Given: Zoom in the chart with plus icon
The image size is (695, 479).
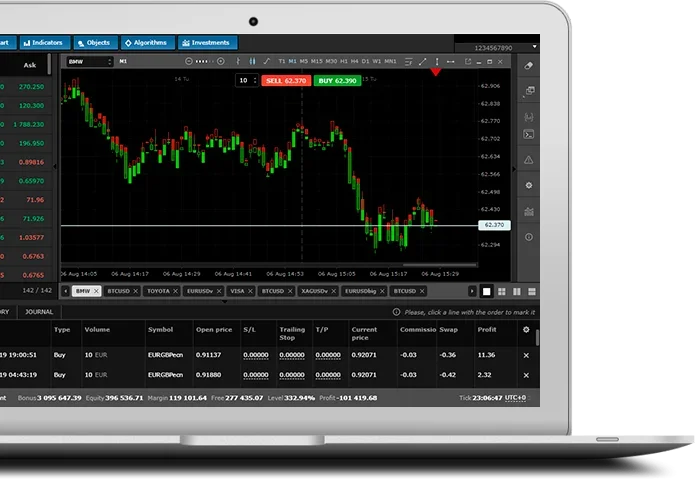Looking at the screenshot, I should (221, 62).
